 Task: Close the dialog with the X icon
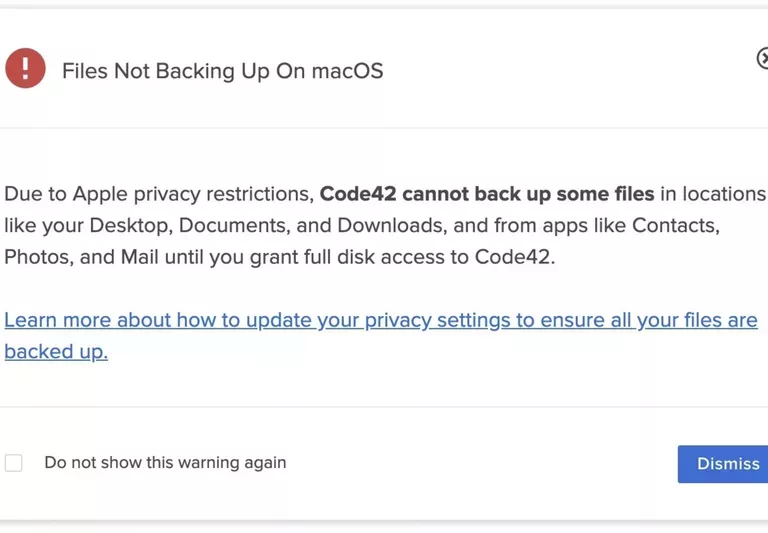tap(763, 59)
